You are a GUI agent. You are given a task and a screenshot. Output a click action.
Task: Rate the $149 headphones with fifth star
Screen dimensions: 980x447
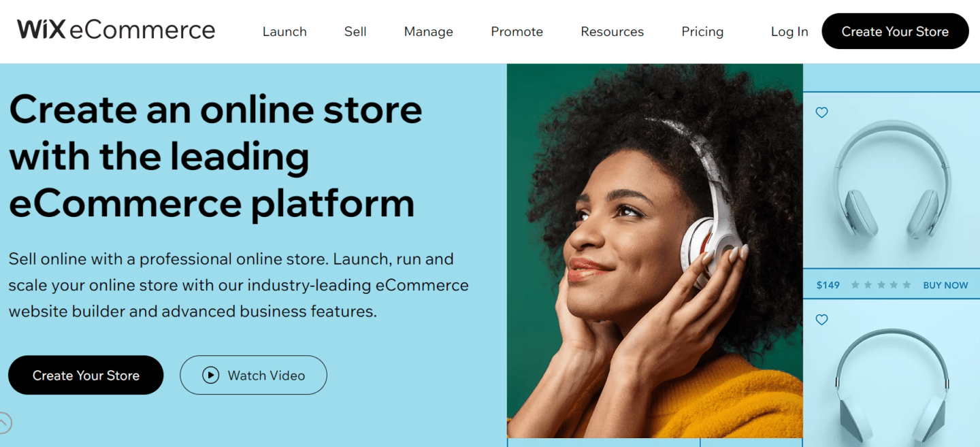click(906, 285)
